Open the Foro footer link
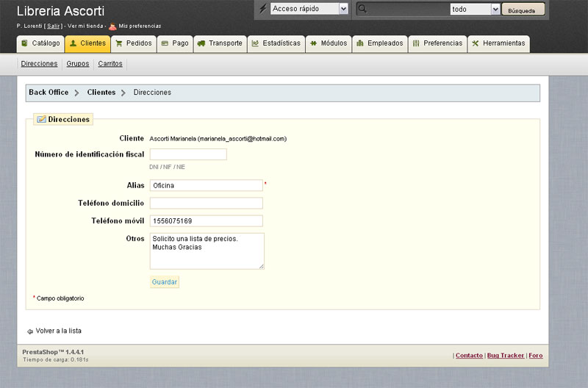The width and height of the screenshot is (588, 388). (x=536, y=356)
